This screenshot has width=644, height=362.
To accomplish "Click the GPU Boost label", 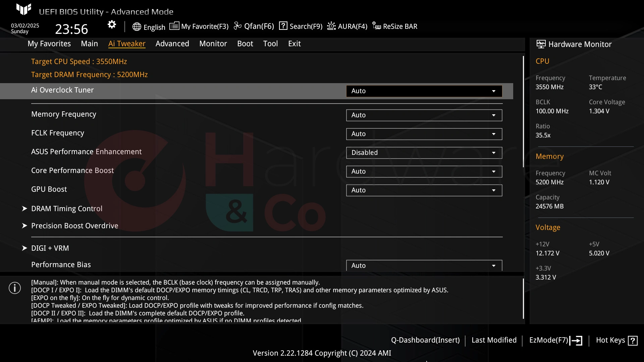I will (49, 189).
